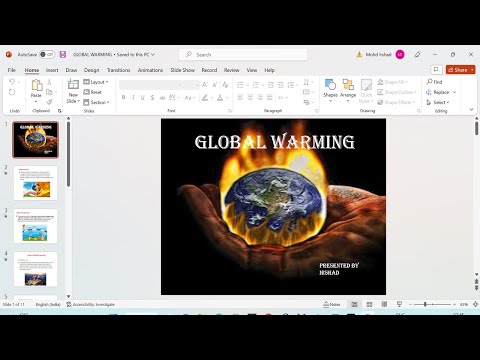Open the File menu
This screenshot has height=360, width=480.
[x=12, y=70]
